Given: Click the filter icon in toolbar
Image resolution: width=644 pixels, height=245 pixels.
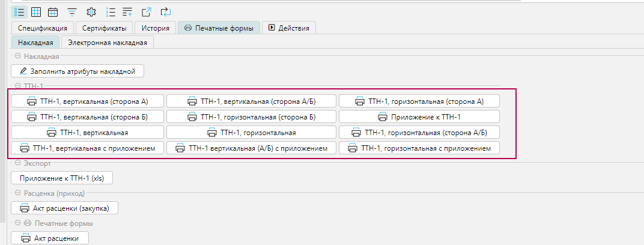Looking at the screenshot, I should pos(72,11).
